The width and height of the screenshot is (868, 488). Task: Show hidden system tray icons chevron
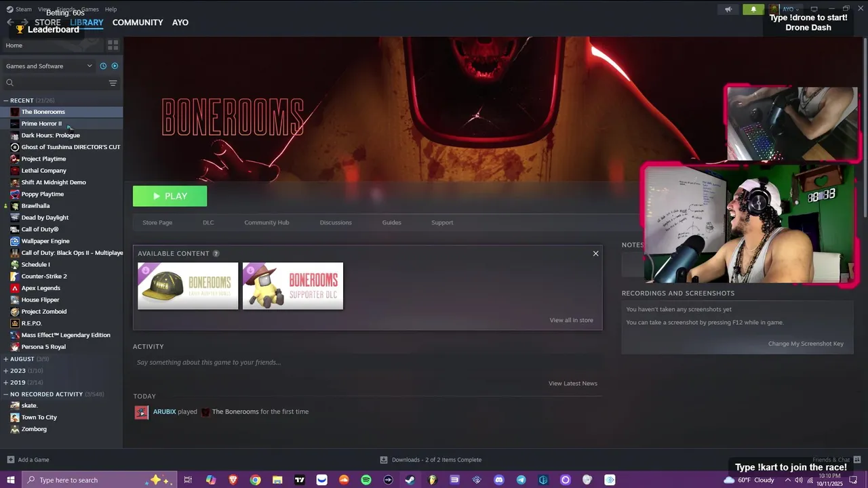[x=787, y=480]
